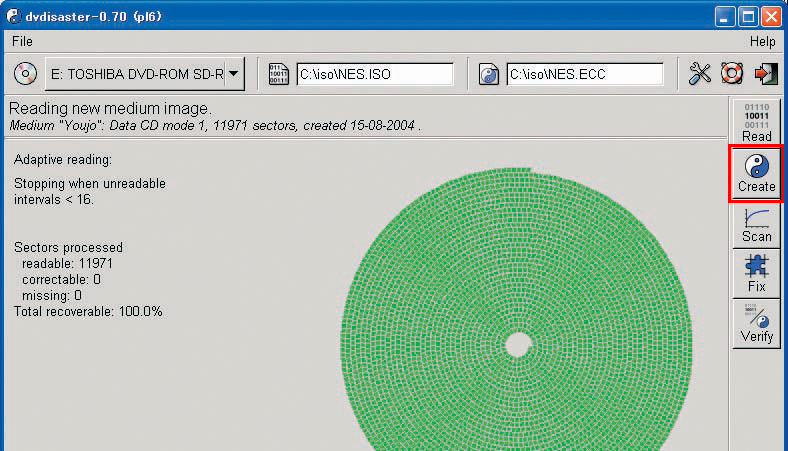Click the CD drive icon
The width and height of the screenshot is (788, 451).
25,73
